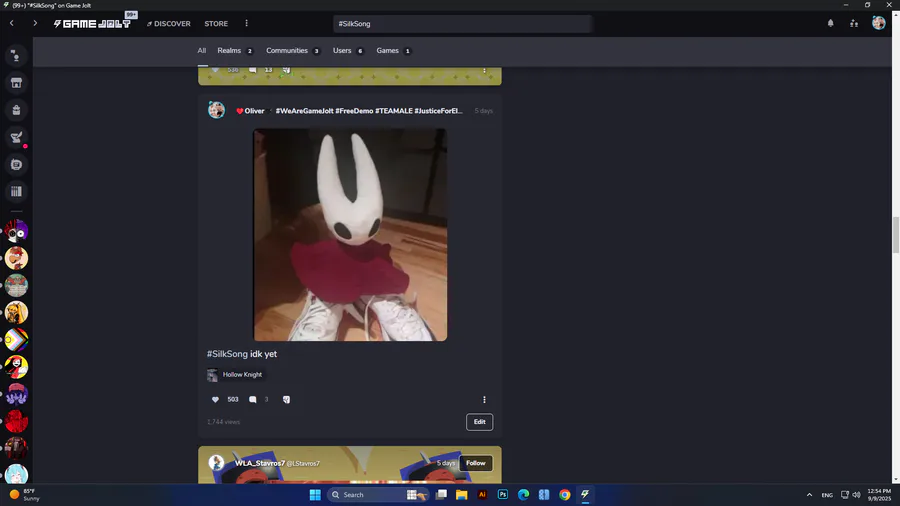Click the library grid icon in the sidebar
This screenshot has height=506, width=900.
[x=16, y=192]
